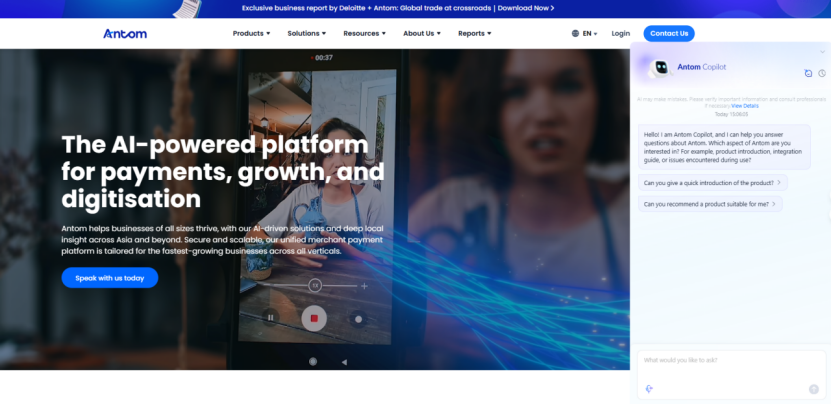Click the Copilot greeting message bubble
Image resolution: width=831 pixels, height=404 pixels.
pos(724,147)
